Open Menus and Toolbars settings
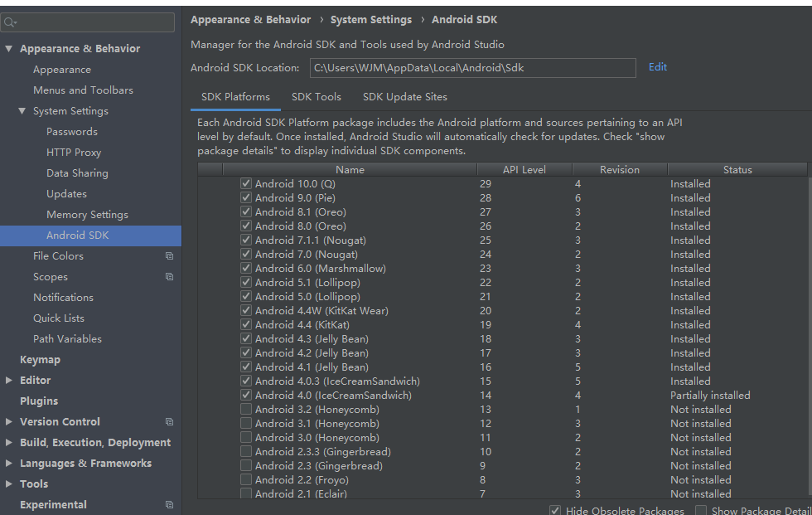 (x=84, y=90)
